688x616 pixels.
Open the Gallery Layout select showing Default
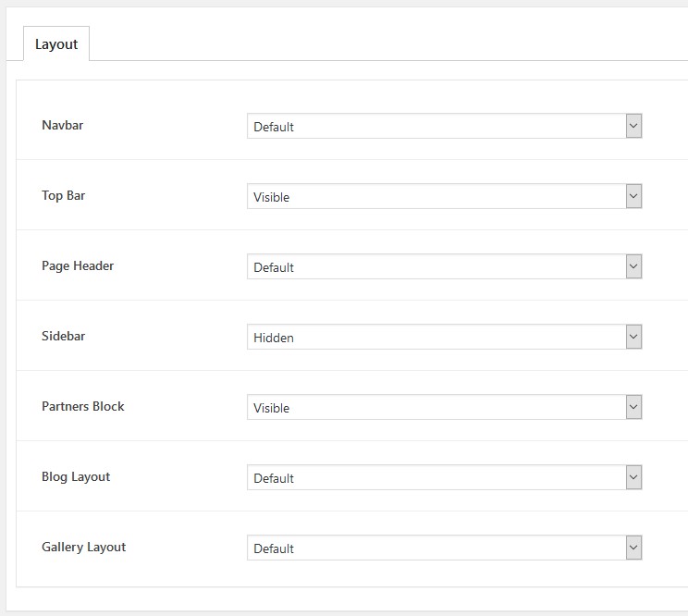tap(445, 548)
